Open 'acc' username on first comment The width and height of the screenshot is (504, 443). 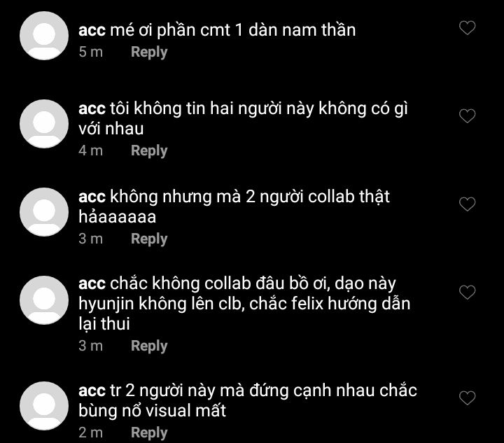tap(92, 31)
